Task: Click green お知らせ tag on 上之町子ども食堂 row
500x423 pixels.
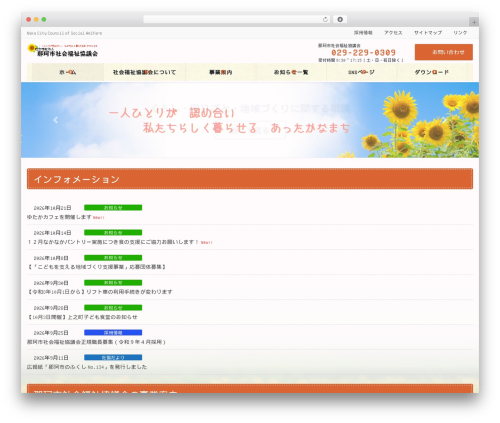Action: coord(113,308)
